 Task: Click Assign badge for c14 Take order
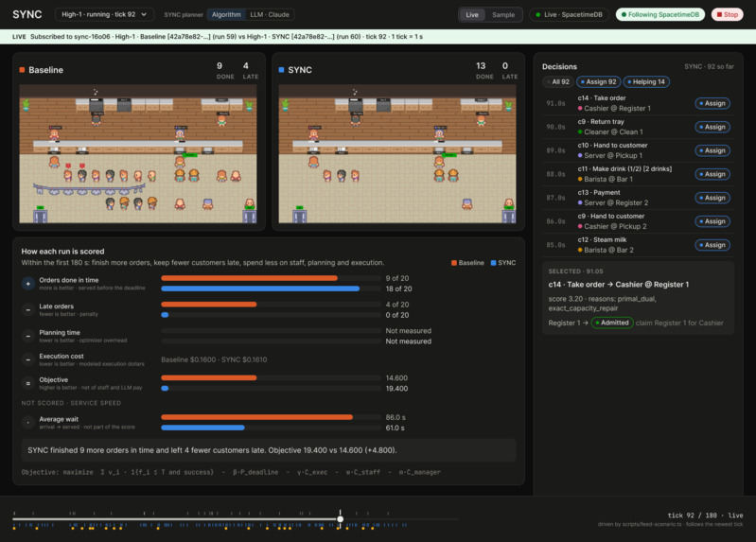click(712, 103)
